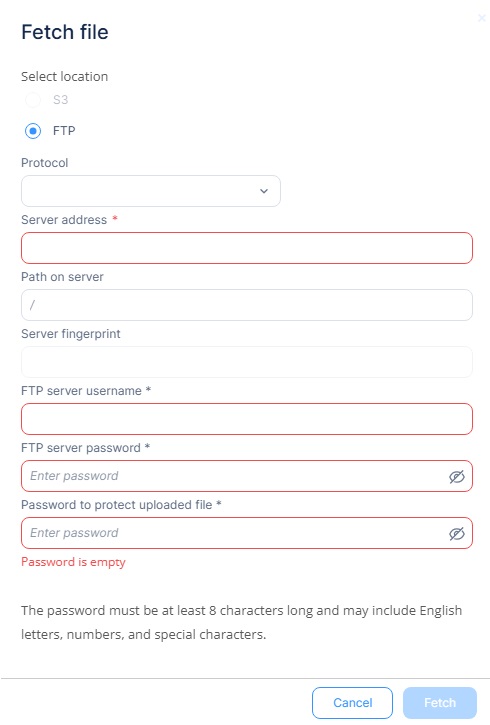This screenshot has height=725, width=490.
Task: Select the S3 location radio button
Action: (33, 100)
